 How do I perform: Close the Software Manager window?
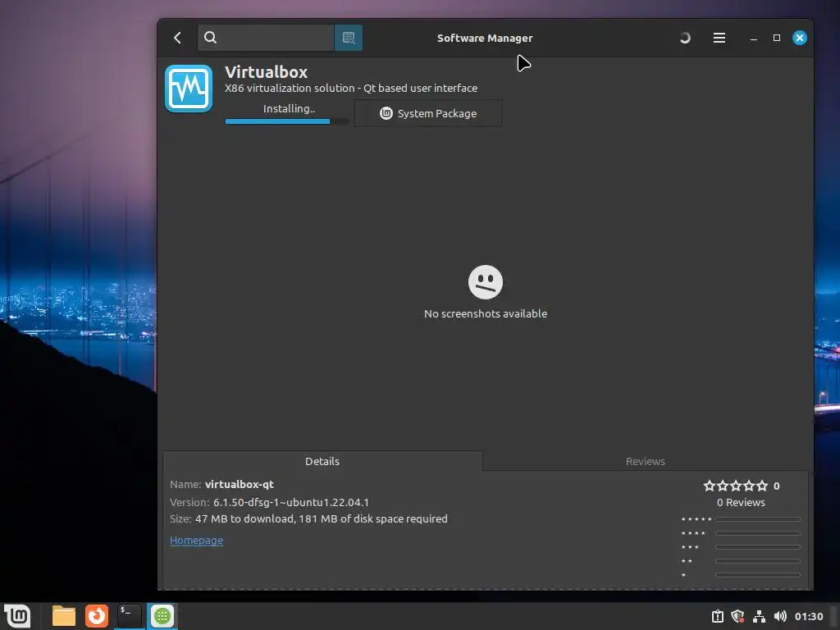tap(799, 38)
